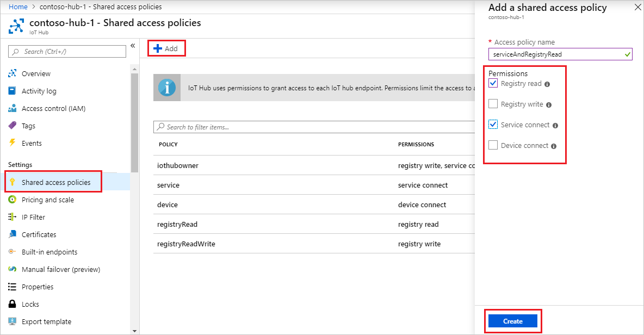644x335 pixels.
Task: Click the Access policy name input field
Action: coord(560,54)
